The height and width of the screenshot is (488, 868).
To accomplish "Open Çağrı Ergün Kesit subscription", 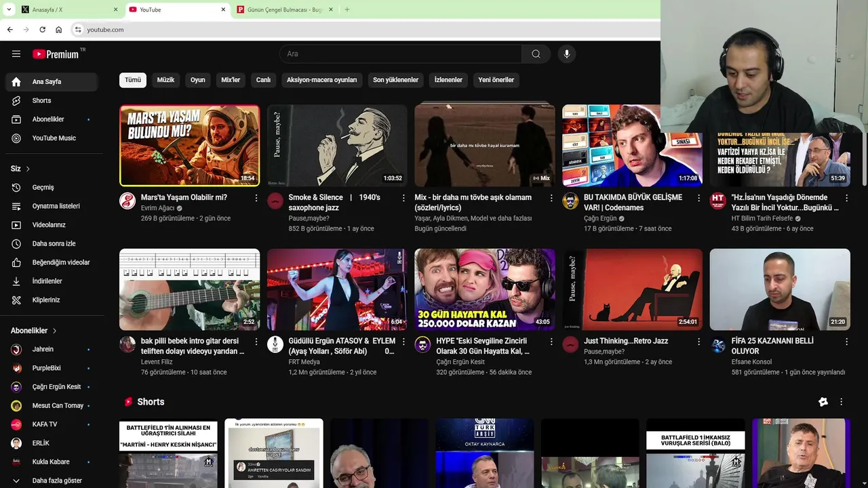I will tap(52, 387).
